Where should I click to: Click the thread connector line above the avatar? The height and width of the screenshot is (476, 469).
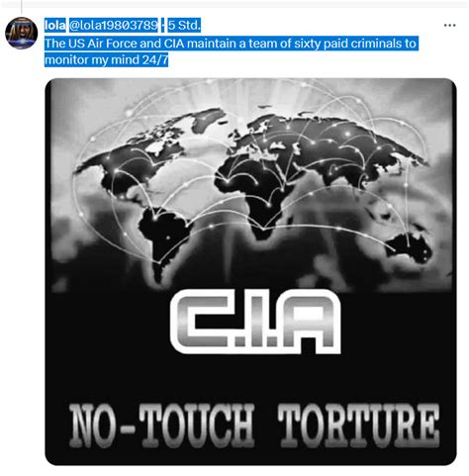(x=22, y=7)
